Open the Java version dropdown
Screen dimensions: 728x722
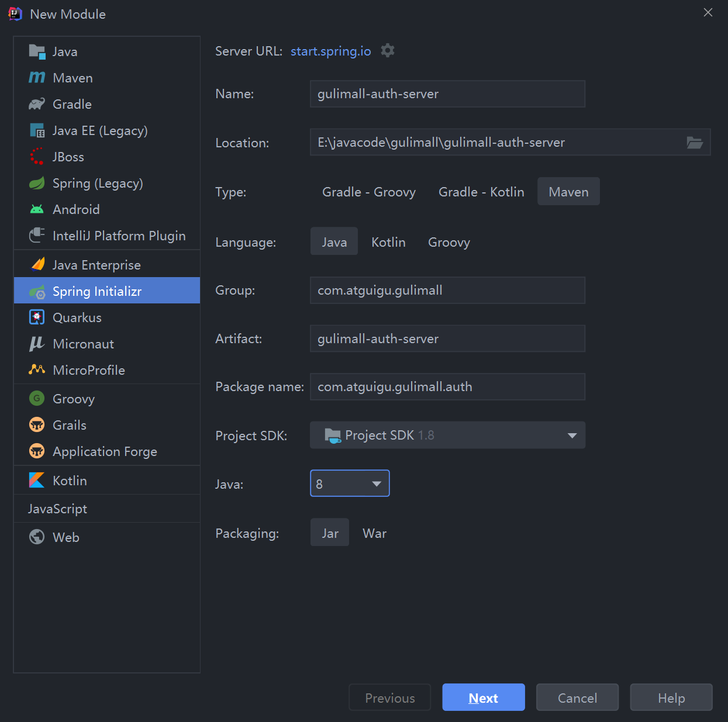(x=350, y=483)
